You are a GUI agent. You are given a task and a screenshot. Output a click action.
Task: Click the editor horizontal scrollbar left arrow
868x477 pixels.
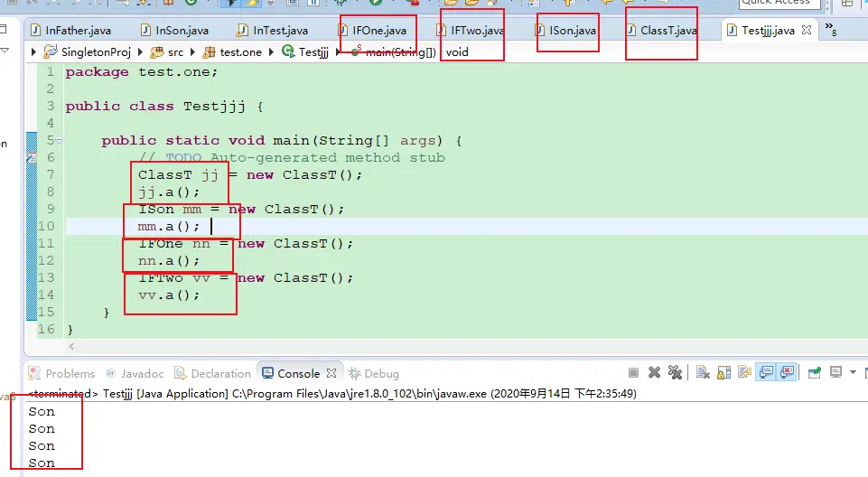coord(72,346)
